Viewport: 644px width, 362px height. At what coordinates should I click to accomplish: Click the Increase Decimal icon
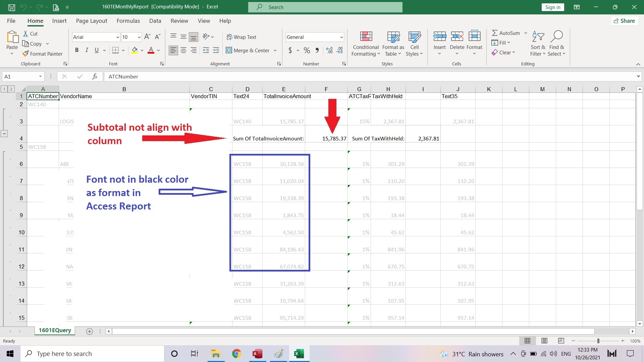[329, 50]
